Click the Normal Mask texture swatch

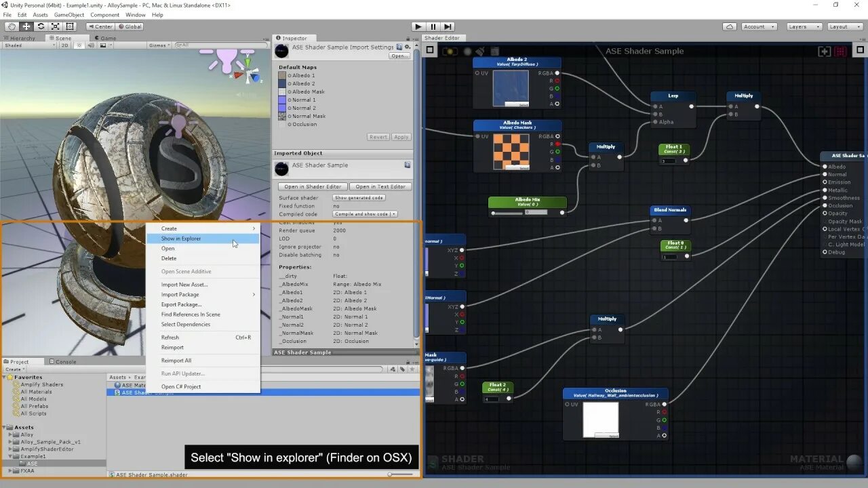(x=282, y=116)
